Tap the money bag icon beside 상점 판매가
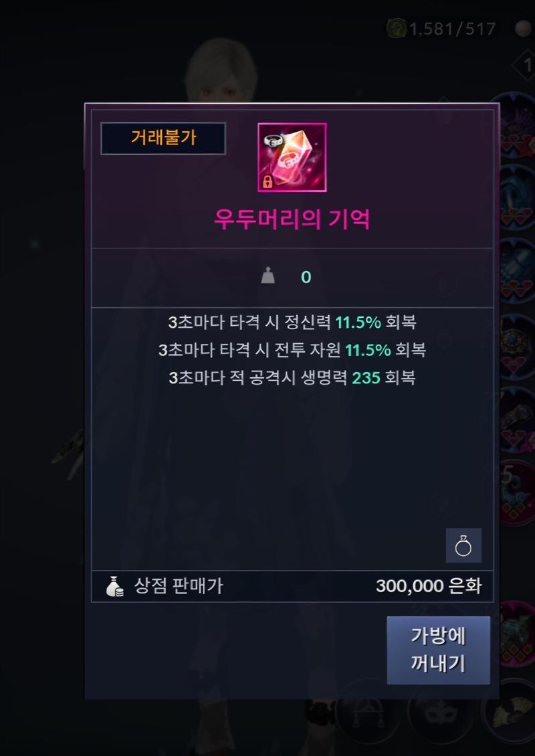Viewport: 535px width, 756px height. pos(115,586)
